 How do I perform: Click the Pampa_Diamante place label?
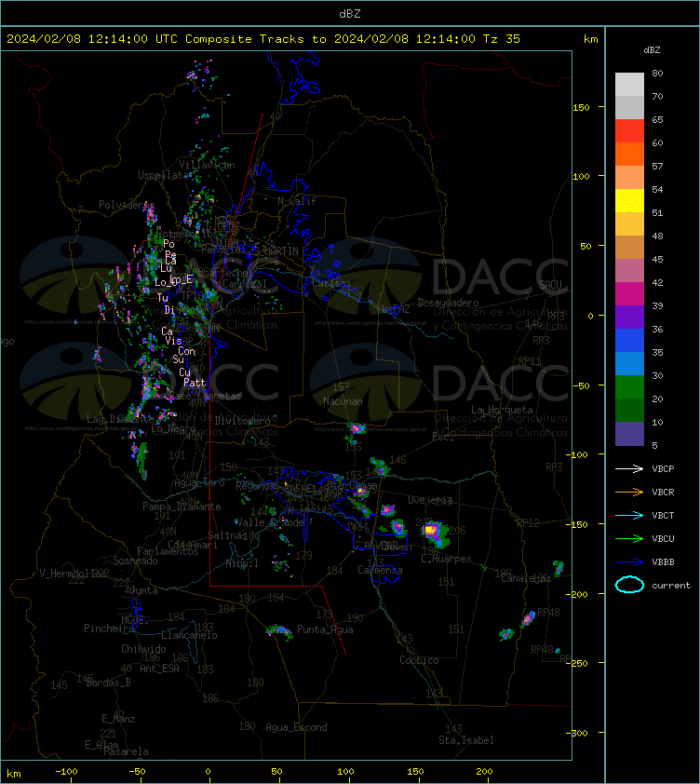pyautogui.click(x=182, y=507)
